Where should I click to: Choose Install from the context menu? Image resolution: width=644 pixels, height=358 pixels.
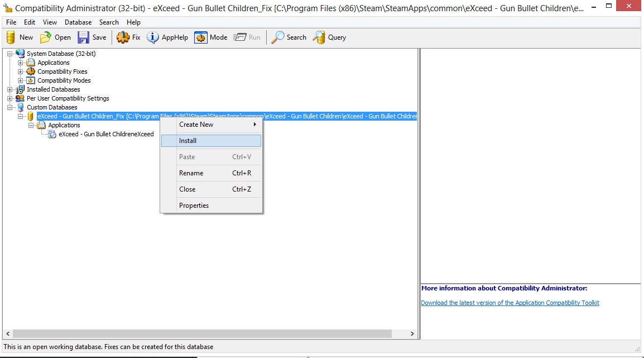tap(211, 141)
